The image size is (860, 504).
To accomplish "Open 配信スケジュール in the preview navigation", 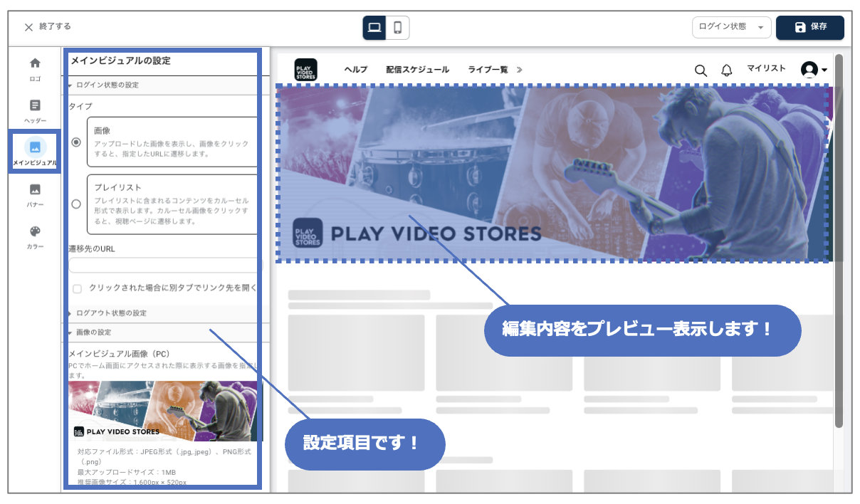I will click(x=418, y=70).
